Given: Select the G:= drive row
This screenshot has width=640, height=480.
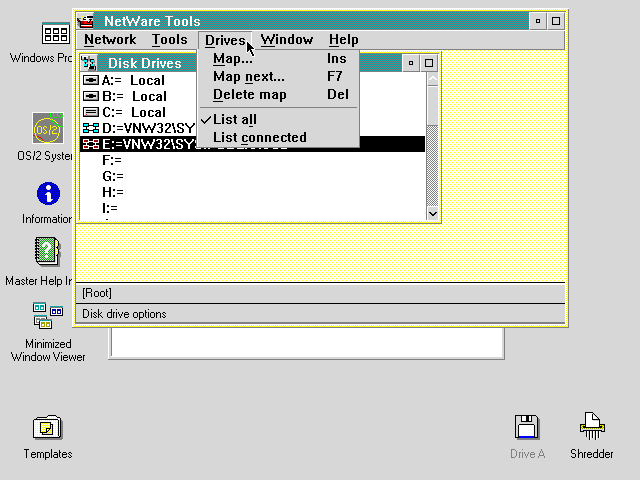Looking at the screenshot, I should [x=252, y=176].
